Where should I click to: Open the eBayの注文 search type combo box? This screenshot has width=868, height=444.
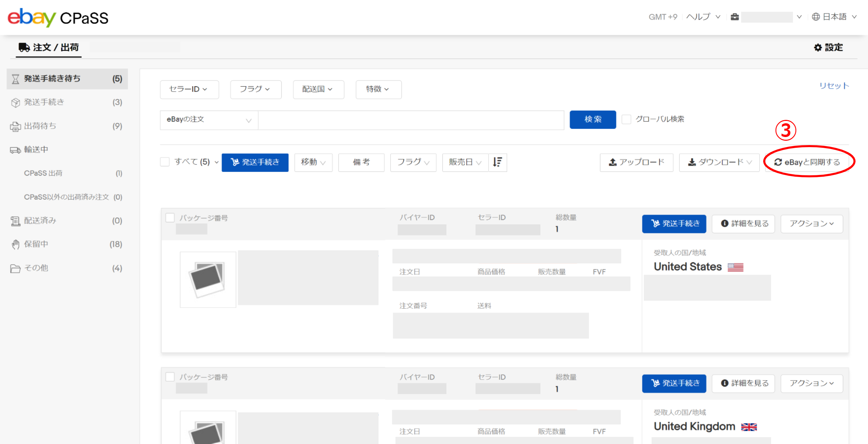[x=209, y=120]
